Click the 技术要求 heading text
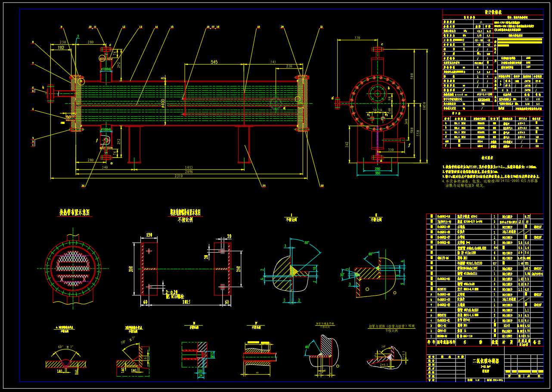 pos(489,158)
